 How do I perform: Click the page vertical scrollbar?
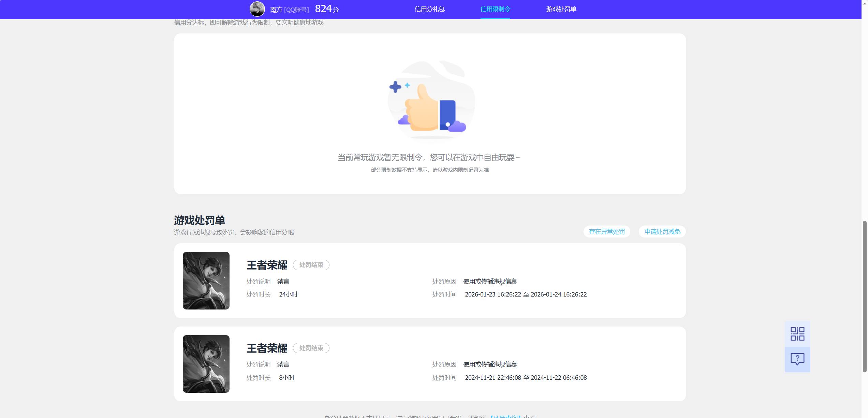tap(865, 296)
